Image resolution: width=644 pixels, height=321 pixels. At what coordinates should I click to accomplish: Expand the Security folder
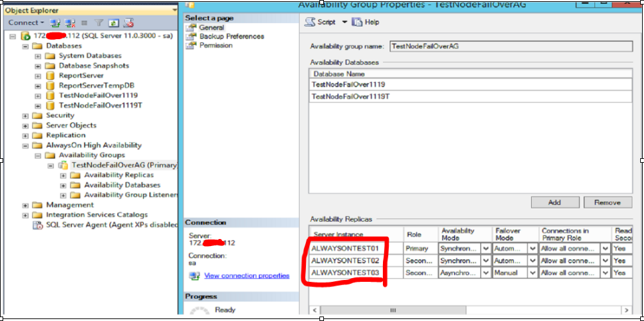(x=25, y=116)
